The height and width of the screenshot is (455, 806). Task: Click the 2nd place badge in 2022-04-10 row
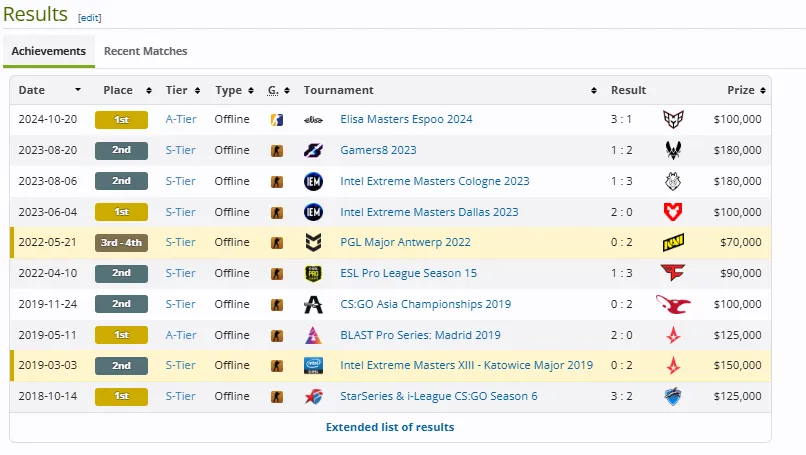121,274
